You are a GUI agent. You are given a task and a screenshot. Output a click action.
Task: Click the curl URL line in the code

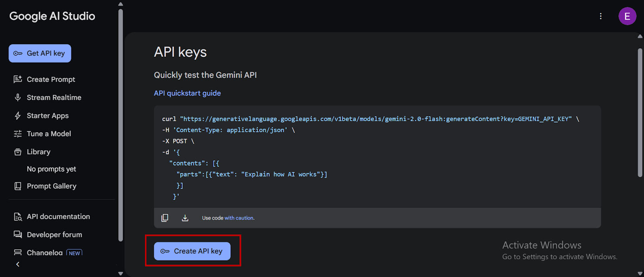click(x=371, y=119)
